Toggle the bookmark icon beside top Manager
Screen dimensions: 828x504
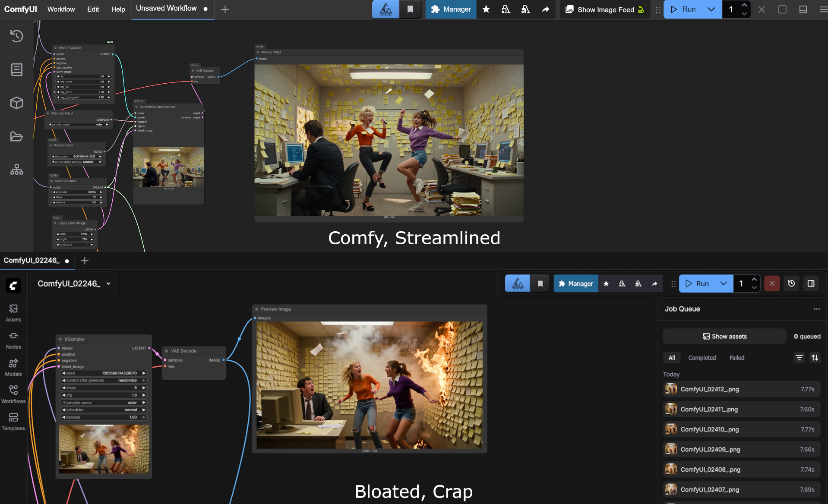click(410, 9)
